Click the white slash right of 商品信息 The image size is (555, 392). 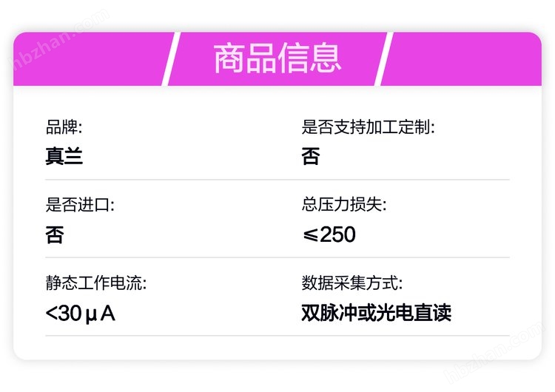coord(384,59)
